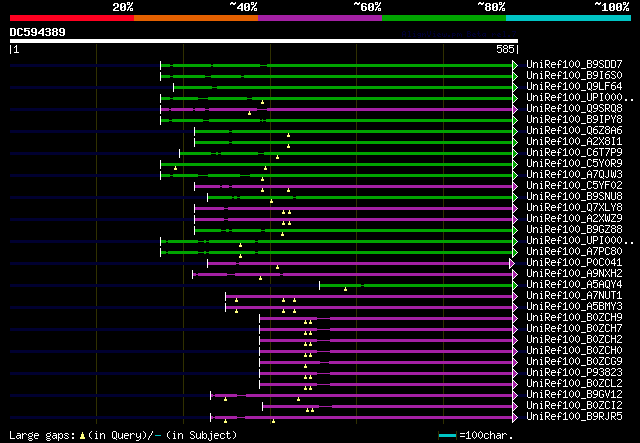Select the UniRef100_B0ZCH0 label
Image resolution: width=640 pixels, height=443 pixels.
[574, 351]
